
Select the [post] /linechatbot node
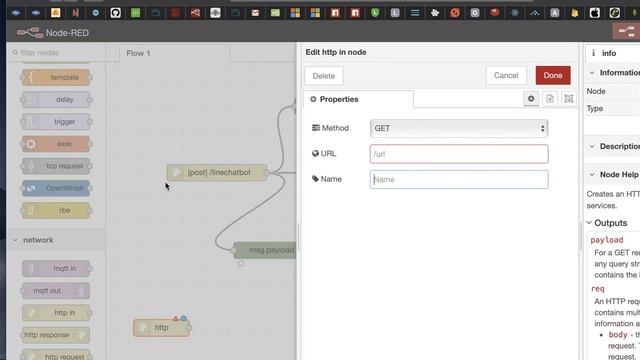(217, 173)
